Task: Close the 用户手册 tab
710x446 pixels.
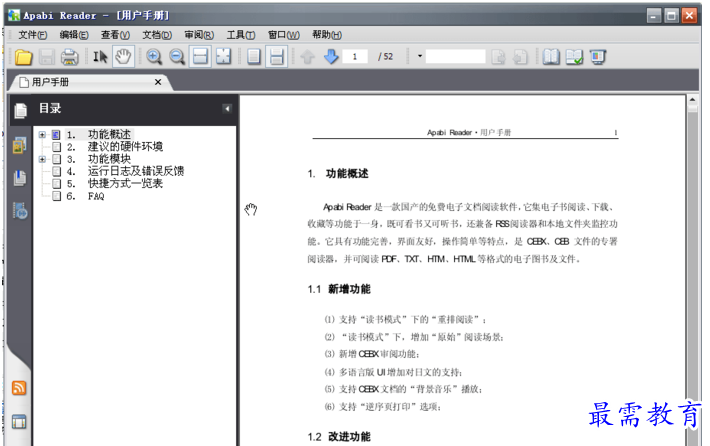Action: [x=158, y=82]
